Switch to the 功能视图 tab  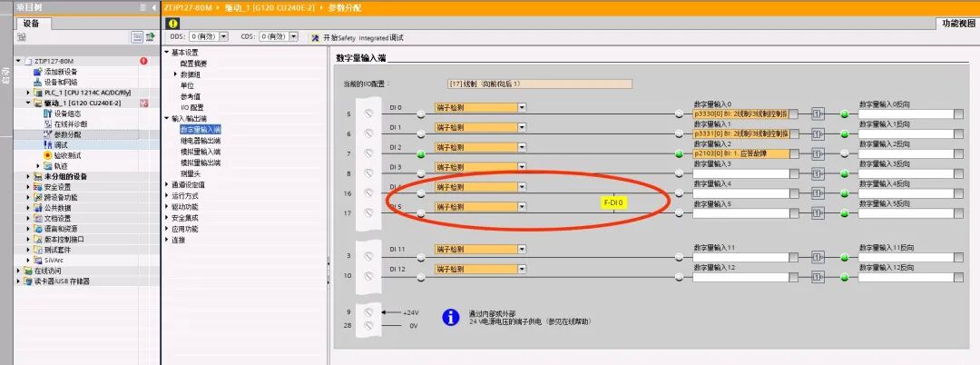(x=957, y=23)
